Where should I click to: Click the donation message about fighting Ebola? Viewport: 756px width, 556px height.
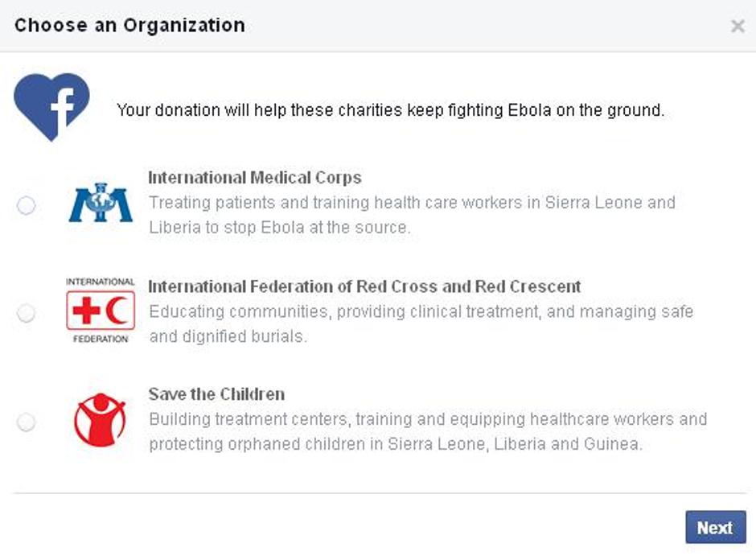click(x=390, y=110)
